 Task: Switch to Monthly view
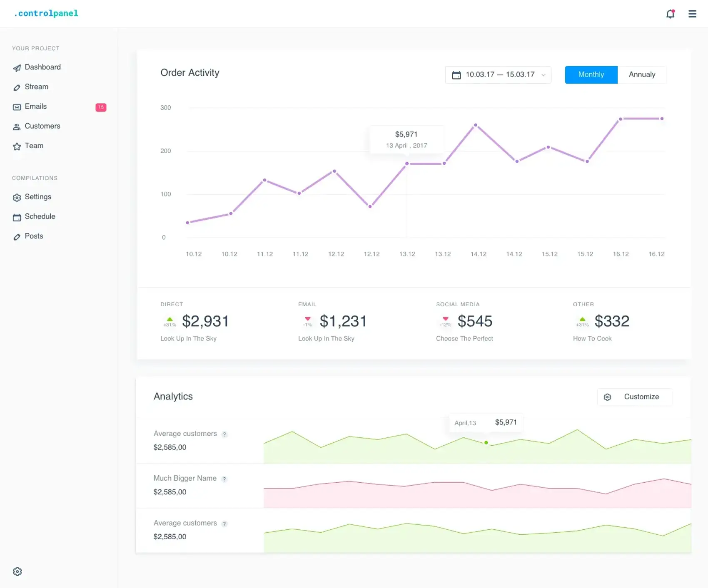coord(591,74)
